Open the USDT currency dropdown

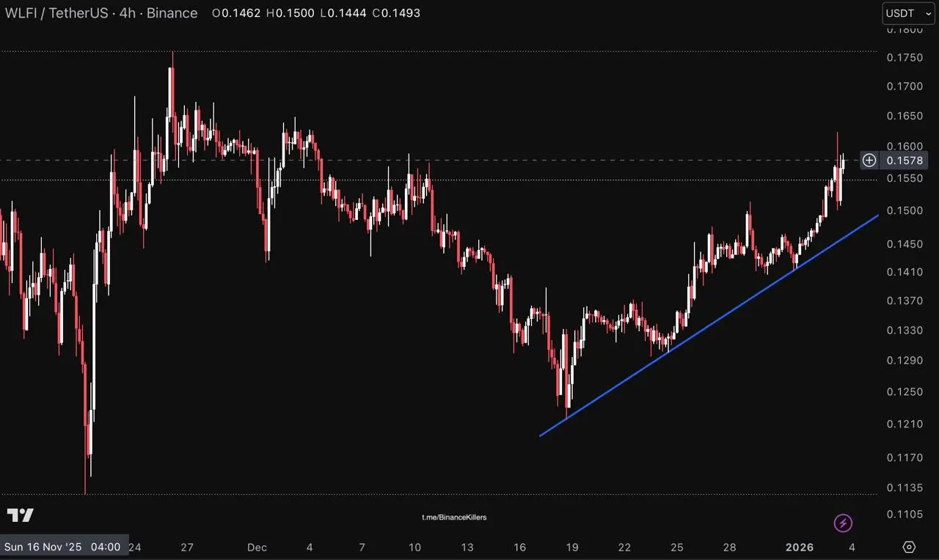pos(907,13)
